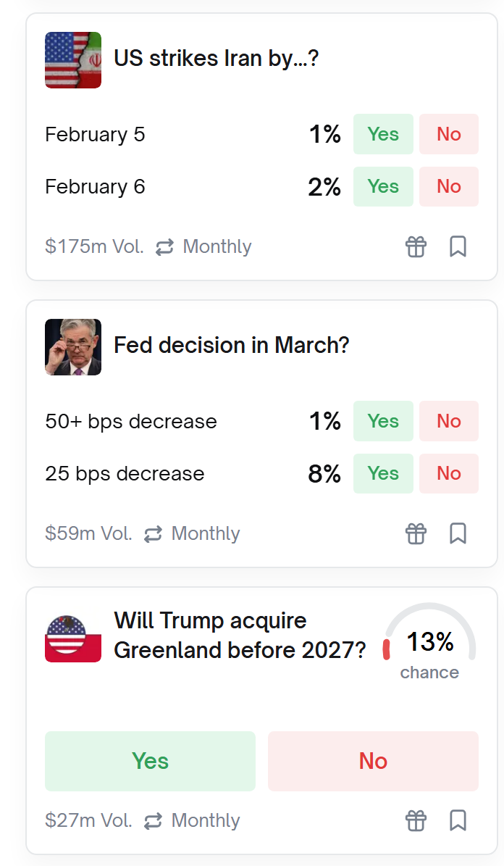
Task: Click the Greenland market flag icon
Action: (73, 638)
